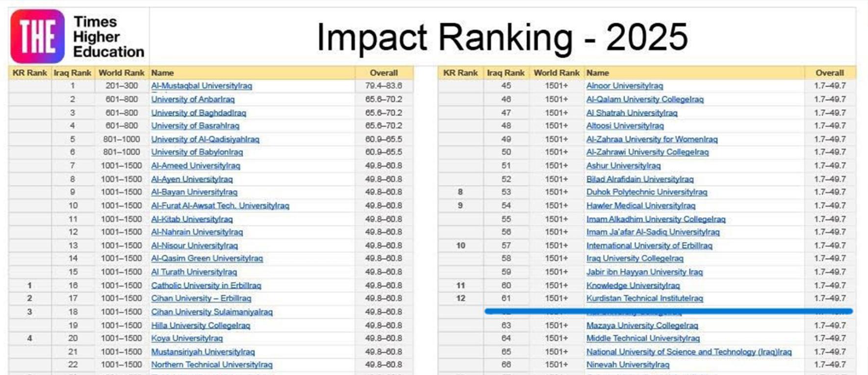Open the Knowledge University link
Screen dimensions: 868x375
[x=633, y=285]
